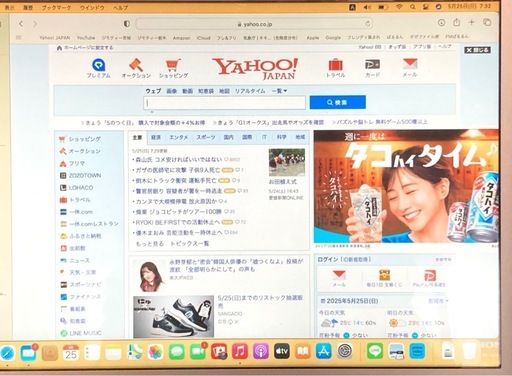This screenshot has height=376, width=512.
Task: Open the タコハイタイム banner advertisement
Action: point(406,187)
